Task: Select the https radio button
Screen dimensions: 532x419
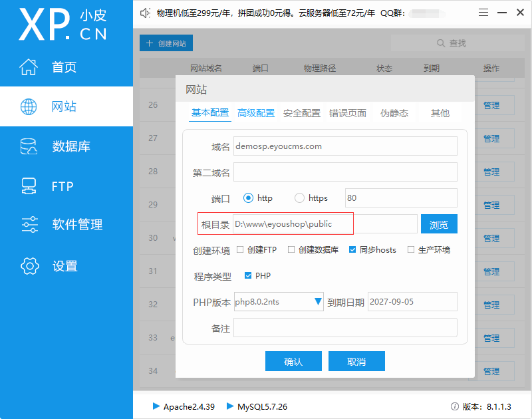Action: tap(299, 198)
